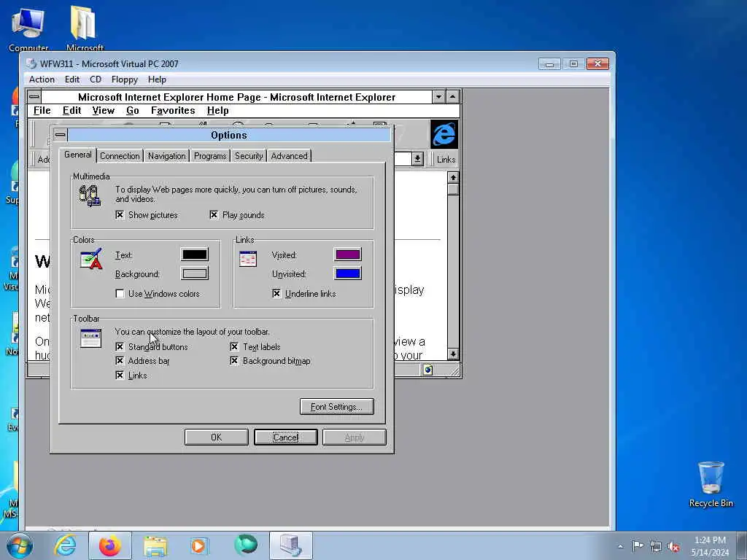Toggle the Background bitmap checkbox

(x=234, y=360)
